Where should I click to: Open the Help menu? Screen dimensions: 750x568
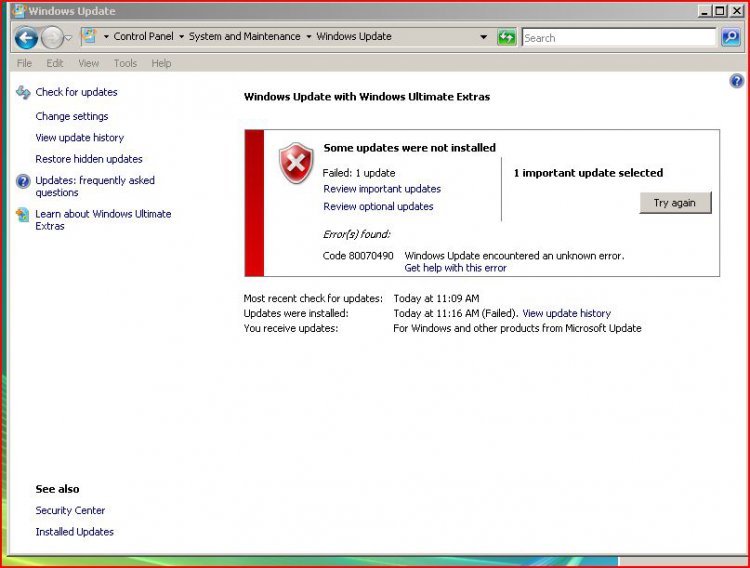(161, 63)
